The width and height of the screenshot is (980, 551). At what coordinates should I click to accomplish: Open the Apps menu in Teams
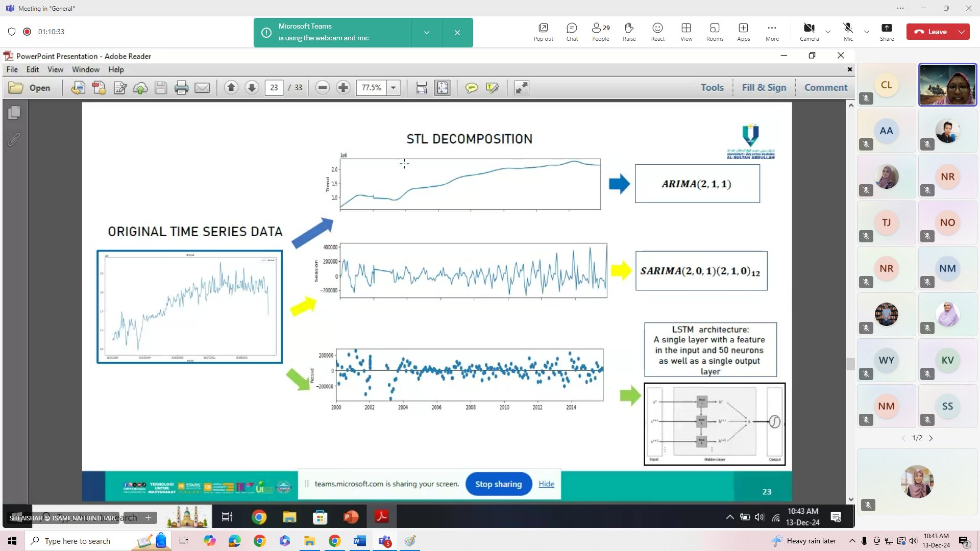(x=743, y=32)
